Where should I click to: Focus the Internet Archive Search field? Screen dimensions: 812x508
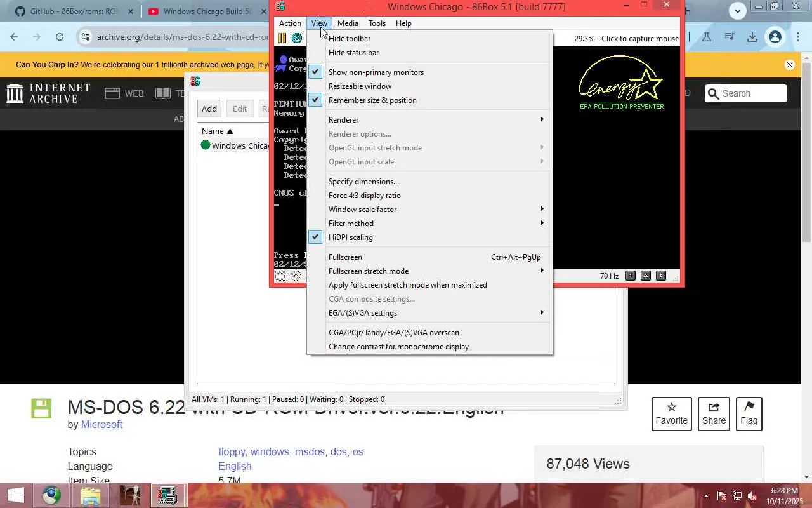pyautogui.click(x=746, y=93)
